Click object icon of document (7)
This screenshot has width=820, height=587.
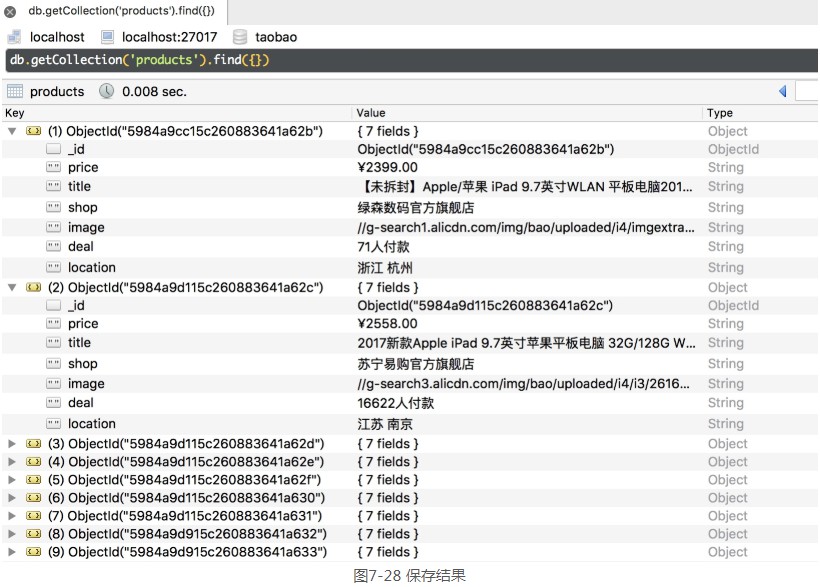pyautogui.click(x=33, y=516)
